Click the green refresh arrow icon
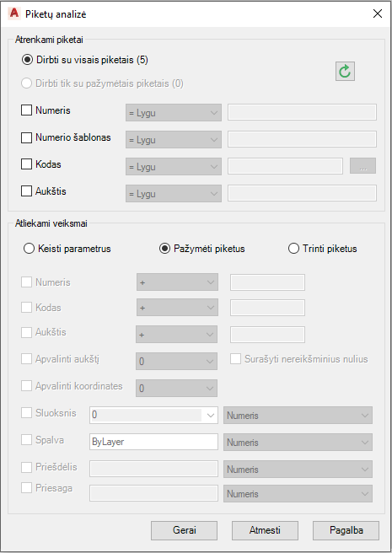Image resolution: width=392 pixels, height=553 pixels. coord(345,72)
